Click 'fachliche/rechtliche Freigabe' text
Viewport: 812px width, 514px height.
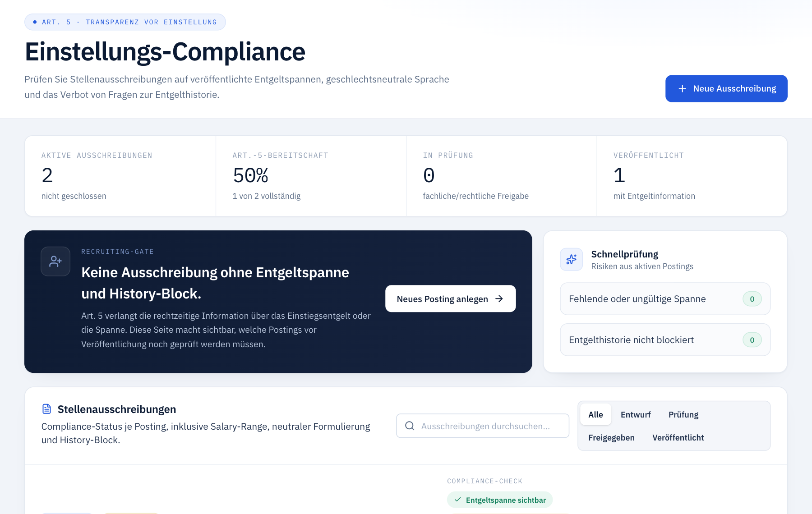pyautogui.click(x=475, y=196)
